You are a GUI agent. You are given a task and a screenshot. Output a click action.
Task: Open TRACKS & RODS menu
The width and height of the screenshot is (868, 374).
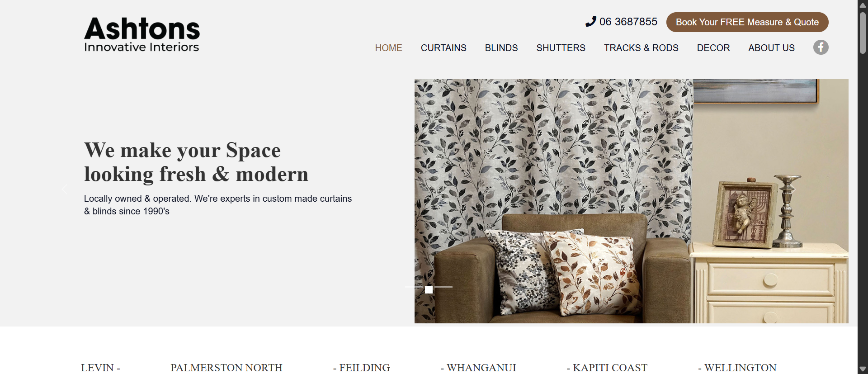coord(641,48)
